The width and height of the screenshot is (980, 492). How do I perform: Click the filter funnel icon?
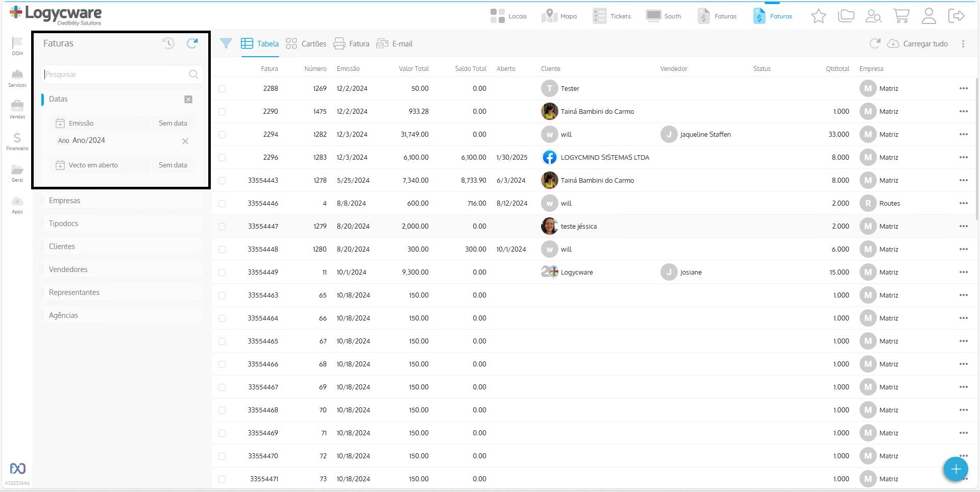(x=226, y=44)
